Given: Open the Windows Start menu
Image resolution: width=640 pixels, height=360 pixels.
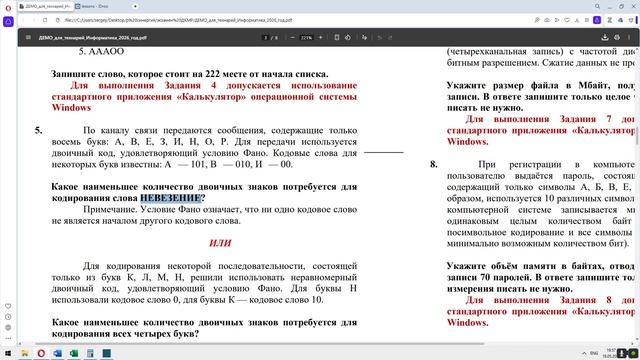Looking at the screenshot, I should [8, 353].
